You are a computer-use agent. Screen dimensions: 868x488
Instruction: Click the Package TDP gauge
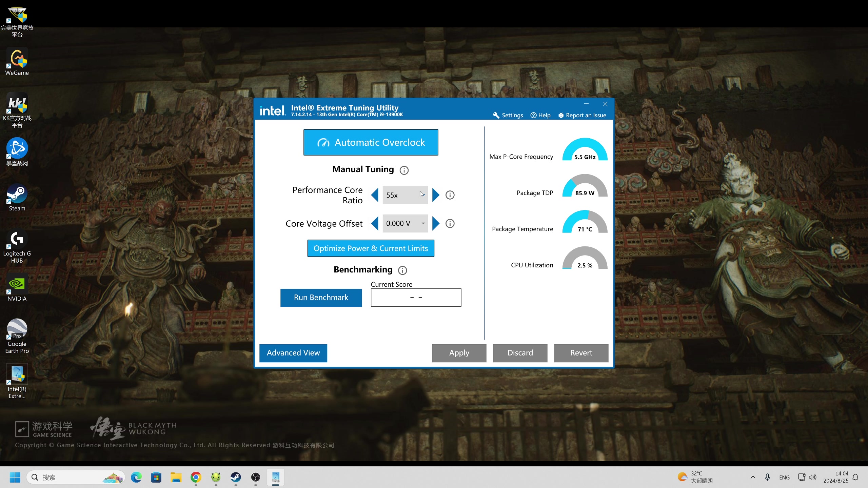point(585,186)
